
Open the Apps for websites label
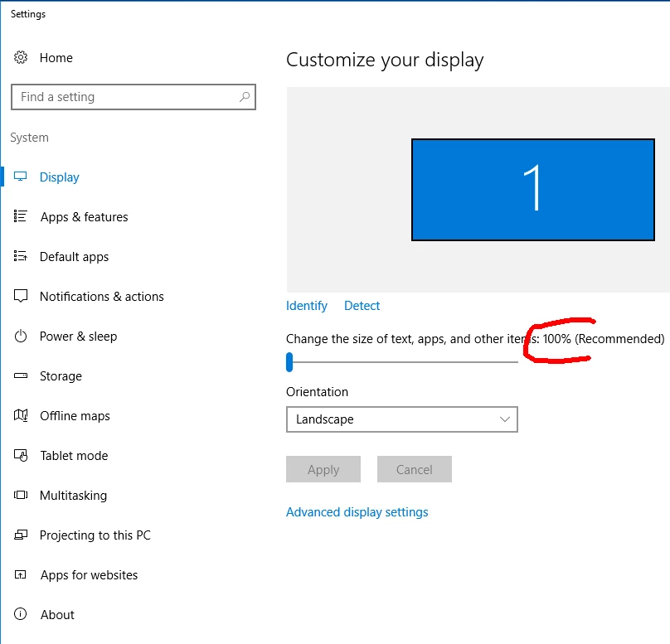[89, 575]
